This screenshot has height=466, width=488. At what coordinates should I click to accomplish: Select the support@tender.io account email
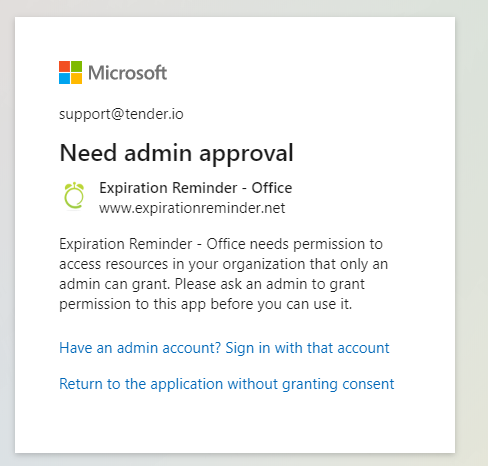(121, 114)
